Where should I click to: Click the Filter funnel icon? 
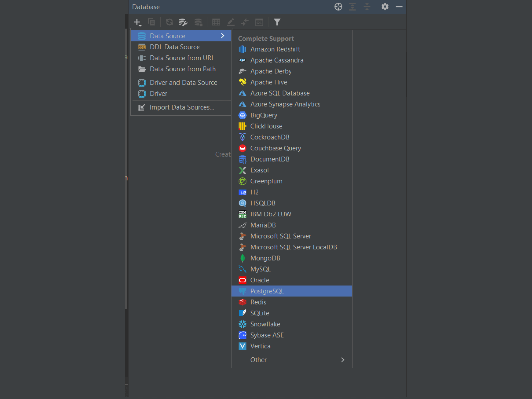[x=277, y=22]
